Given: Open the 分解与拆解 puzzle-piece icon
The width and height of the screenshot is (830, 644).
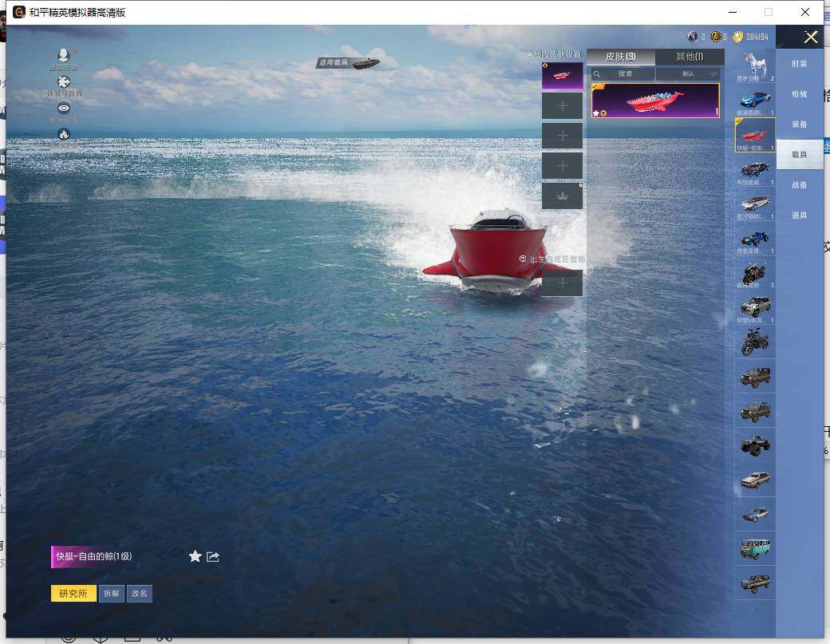Looking at the screenshot, I should 64,82.
